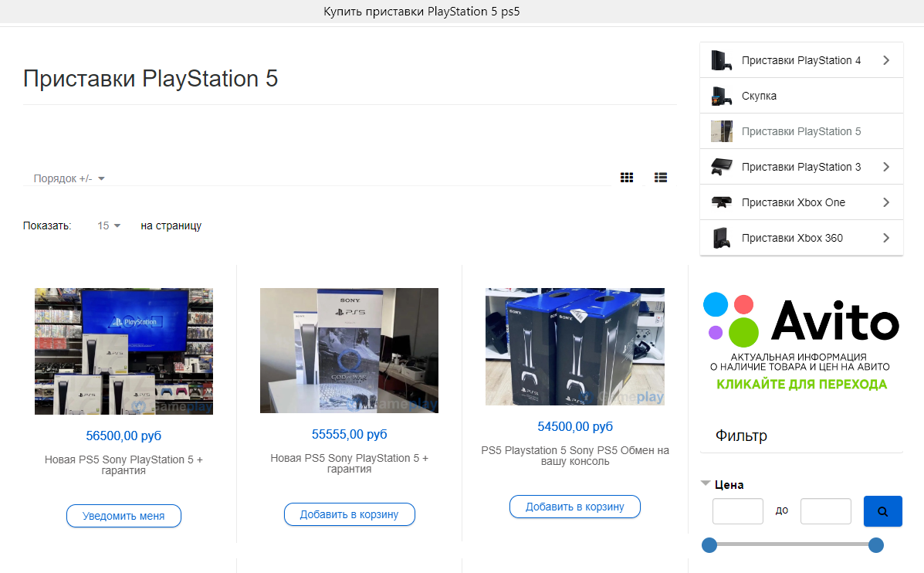Image resolution: width=924 pixels, height=573 pixels.
Task: Add the 55555,00 руб PS5 to cart
Action: point(350,514)
